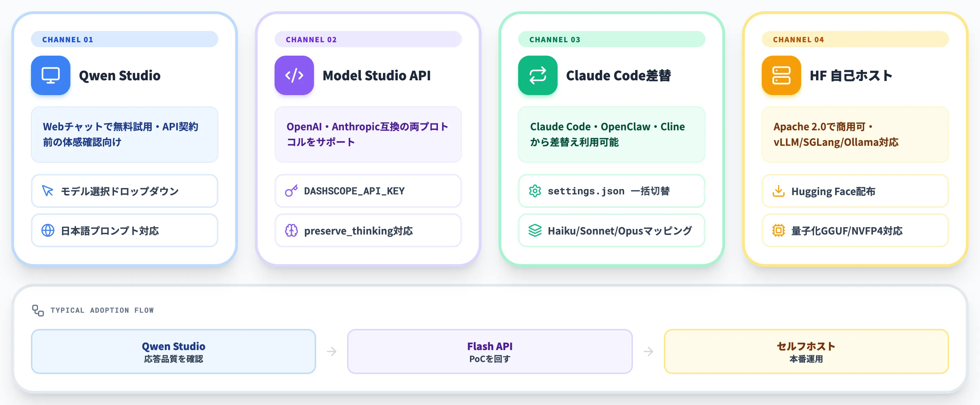Open the preserve_thinking対応 feature row
Image resolution: width=980 pixels, height=405 pixels.
[368, 230]
